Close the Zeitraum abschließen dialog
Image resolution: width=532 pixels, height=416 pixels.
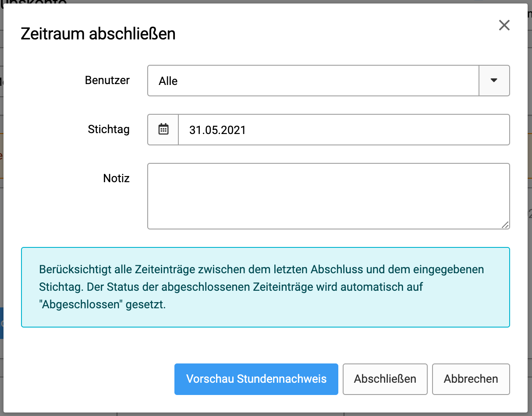[504, 25]
